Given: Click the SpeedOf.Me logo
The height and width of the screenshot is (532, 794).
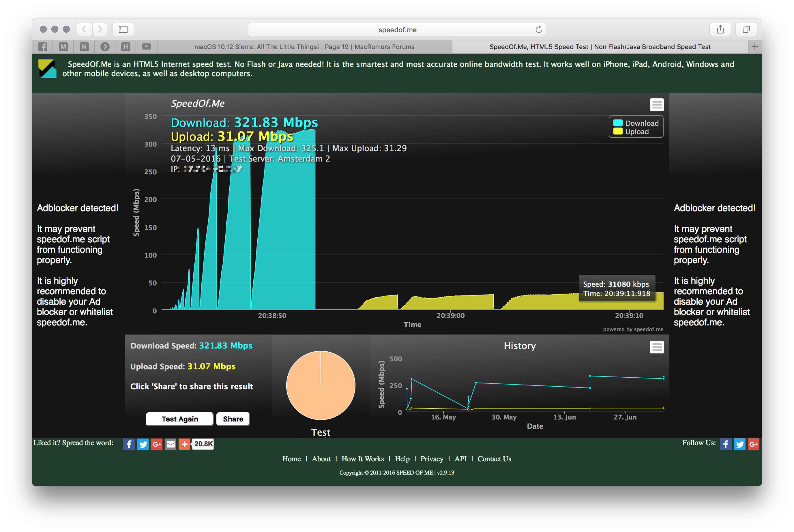Looking at the screenshot, I should (47, 69).
